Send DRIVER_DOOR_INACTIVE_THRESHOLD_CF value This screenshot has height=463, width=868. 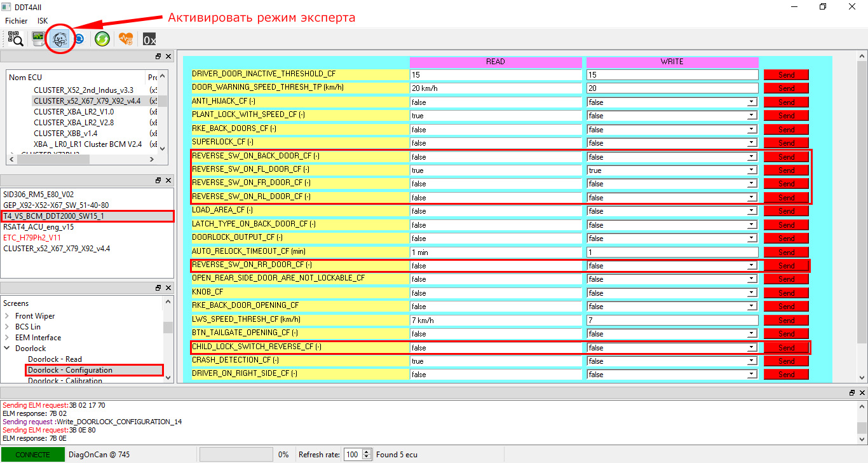786,75
